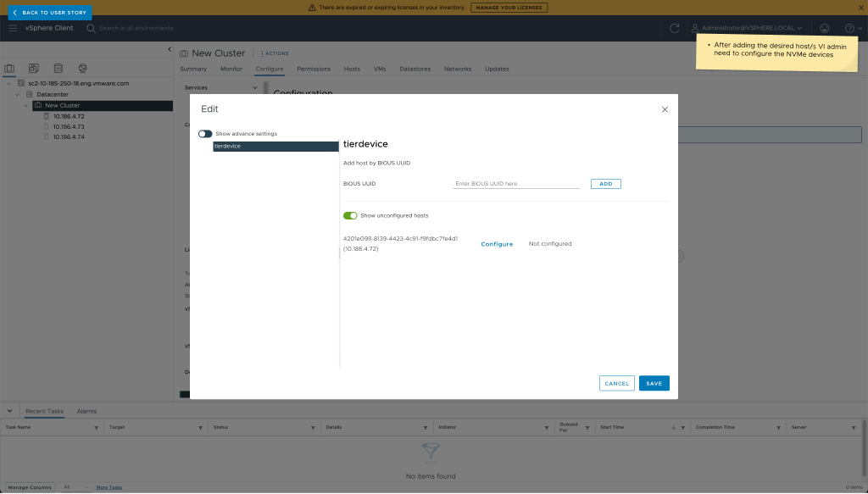Click the SAVE button in Edit dialog
The image size is (868, 494).
click(654, 383)
